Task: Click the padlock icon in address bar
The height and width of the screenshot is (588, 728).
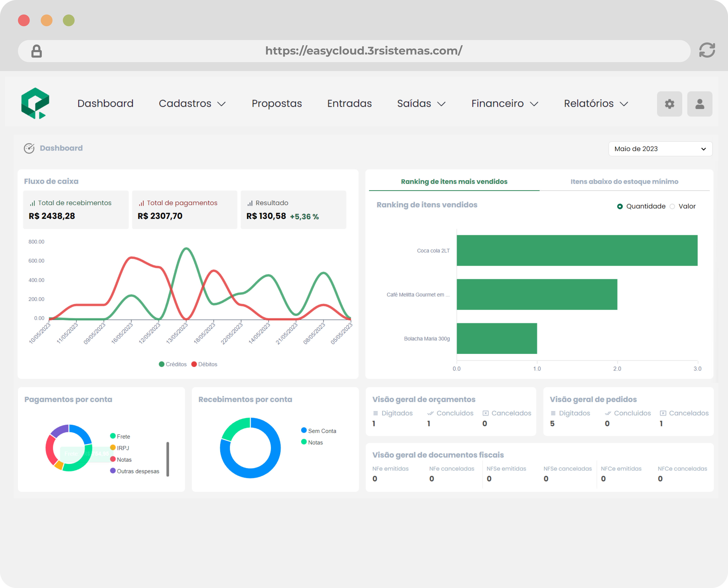Action: coord(37,51)
